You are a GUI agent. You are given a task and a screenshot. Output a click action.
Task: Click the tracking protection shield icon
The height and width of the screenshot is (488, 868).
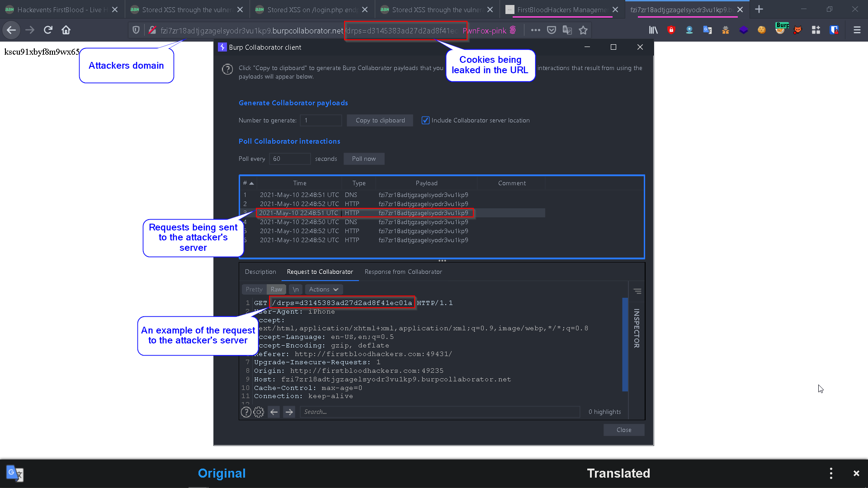pyautogui.click(x=136, y=30)
